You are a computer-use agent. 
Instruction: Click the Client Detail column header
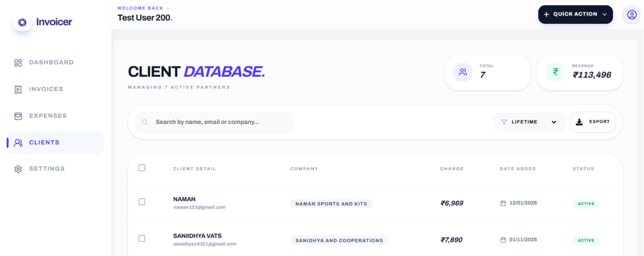coord(194,169)
